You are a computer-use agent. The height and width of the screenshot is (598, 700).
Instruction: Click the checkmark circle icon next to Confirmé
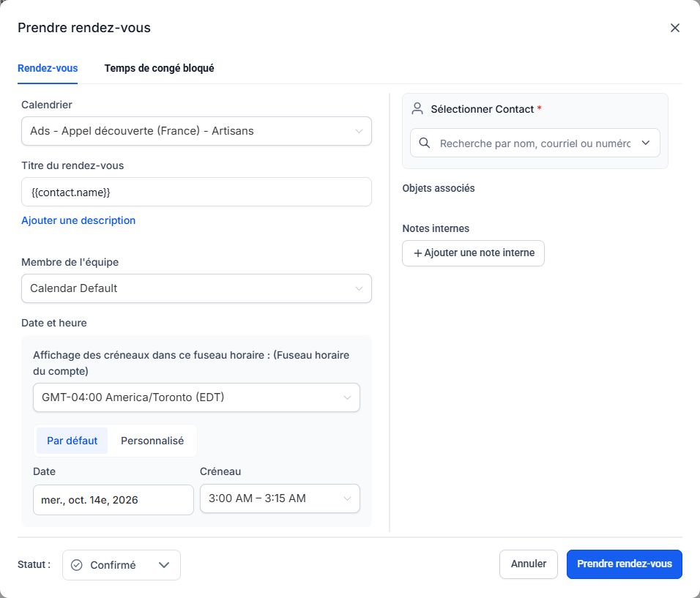(x=77, y=565)
